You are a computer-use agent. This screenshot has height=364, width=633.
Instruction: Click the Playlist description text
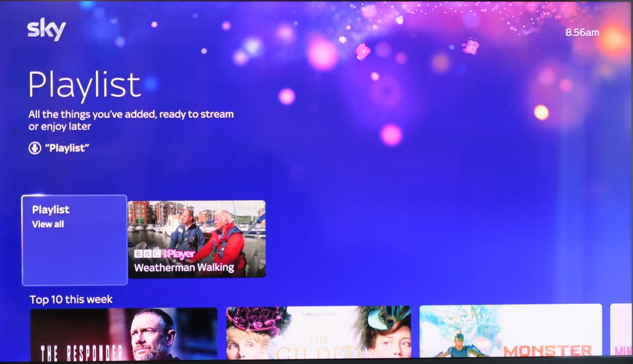click(131, 120)
